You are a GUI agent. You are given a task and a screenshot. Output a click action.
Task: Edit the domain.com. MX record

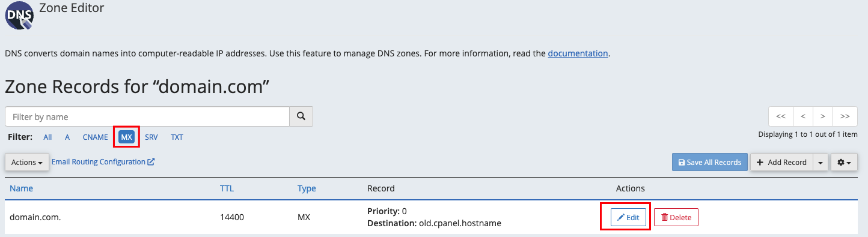pos(628,217)
